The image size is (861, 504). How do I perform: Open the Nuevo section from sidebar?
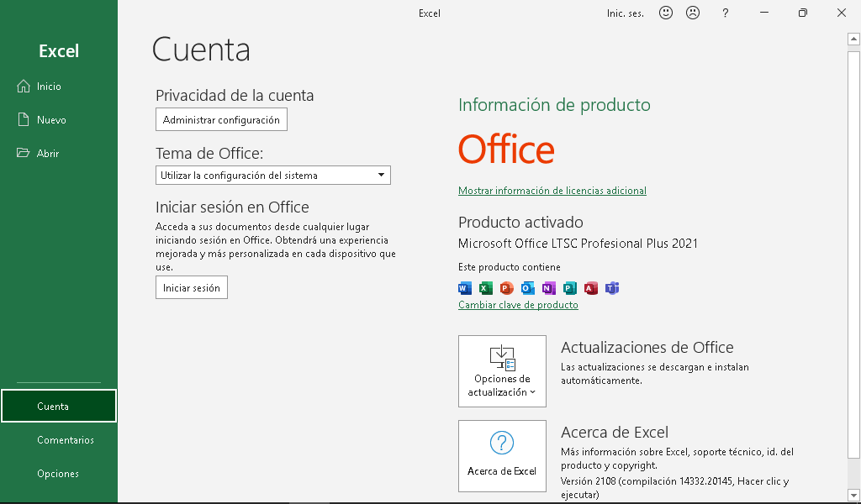[x=50, y=119]
